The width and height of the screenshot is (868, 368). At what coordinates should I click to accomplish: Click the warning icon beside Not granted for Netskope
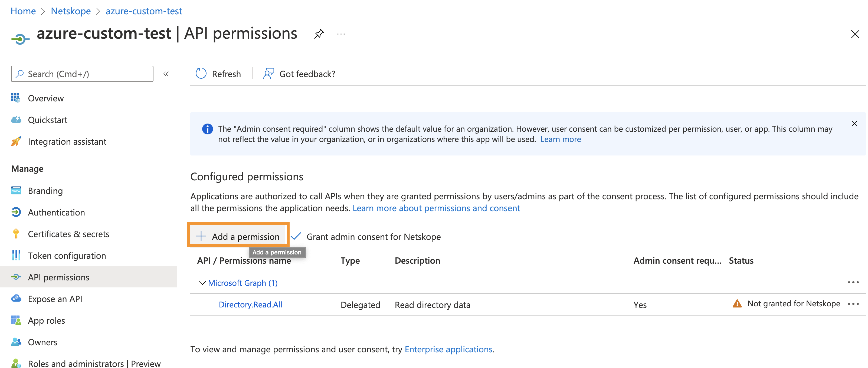[737, 304]
